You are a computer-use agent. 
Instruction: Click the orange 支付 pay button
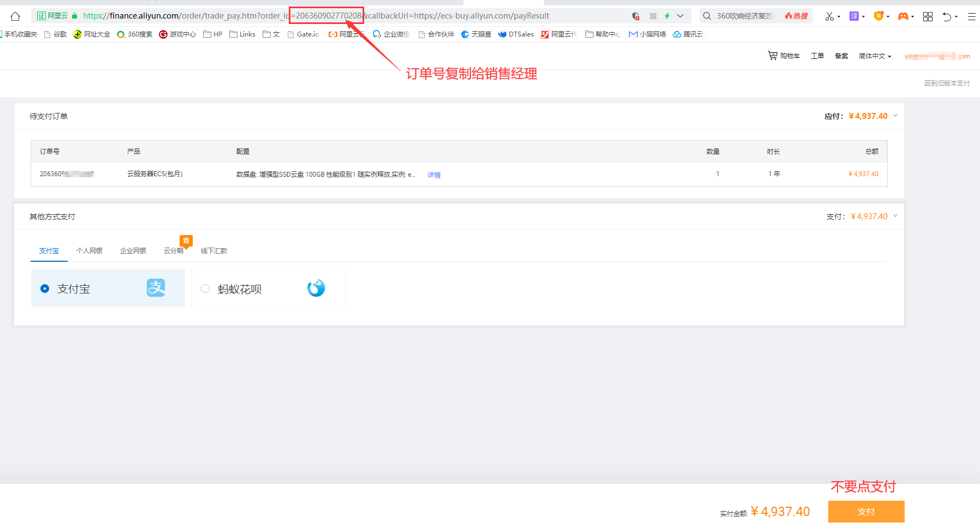[x=866, y=512]
